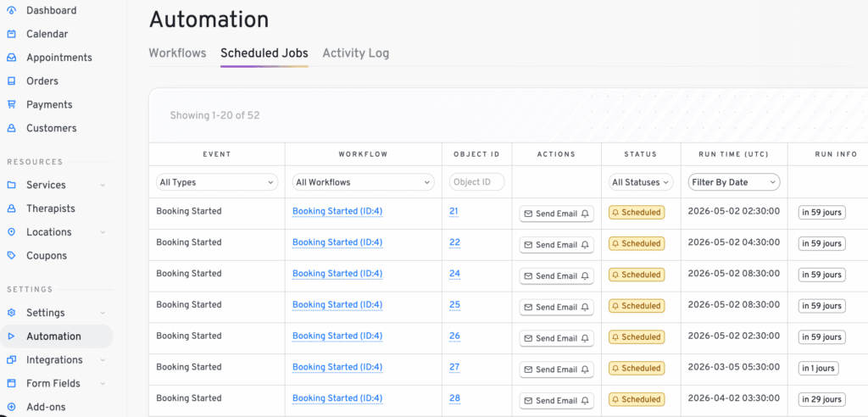Image resolution: width=868 pixels, height=417 pixels.
Task: Open Booking Started workflow link for object 24
Action: (337, 274)
